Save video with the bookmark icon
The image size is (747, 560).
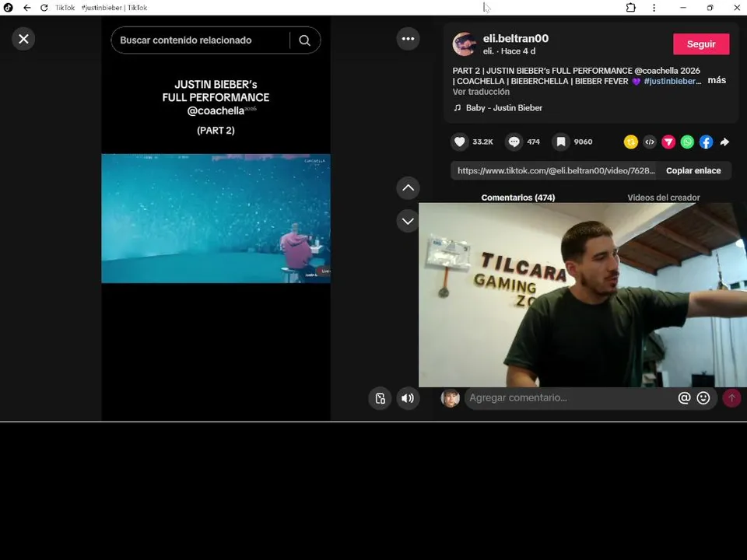tap(561, 142)
